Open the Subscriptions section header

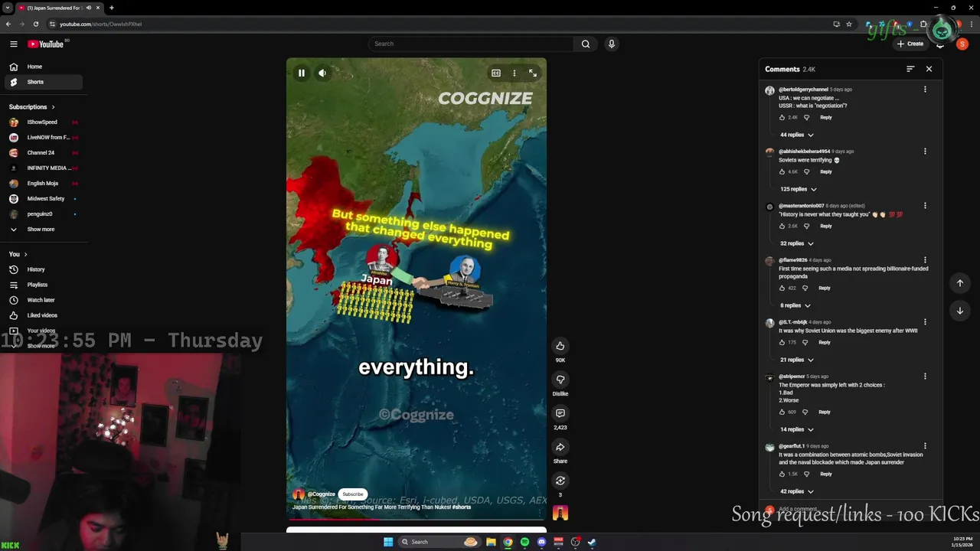(31, 107)
